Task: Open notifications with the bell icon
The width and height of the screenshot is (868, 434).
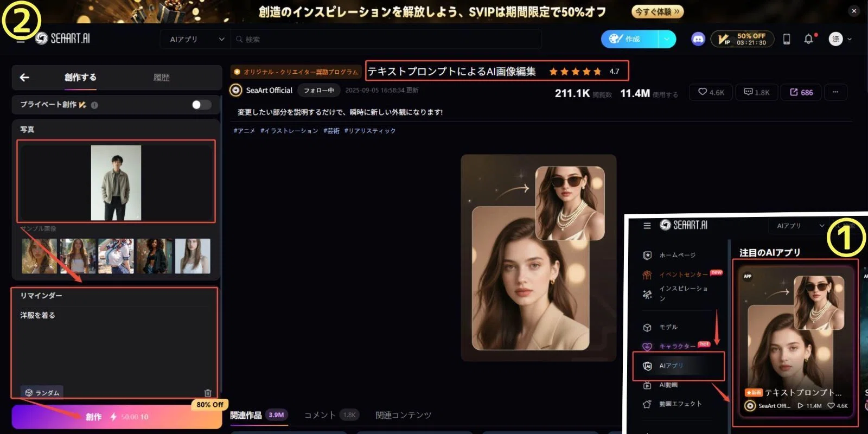Action: 809,39
